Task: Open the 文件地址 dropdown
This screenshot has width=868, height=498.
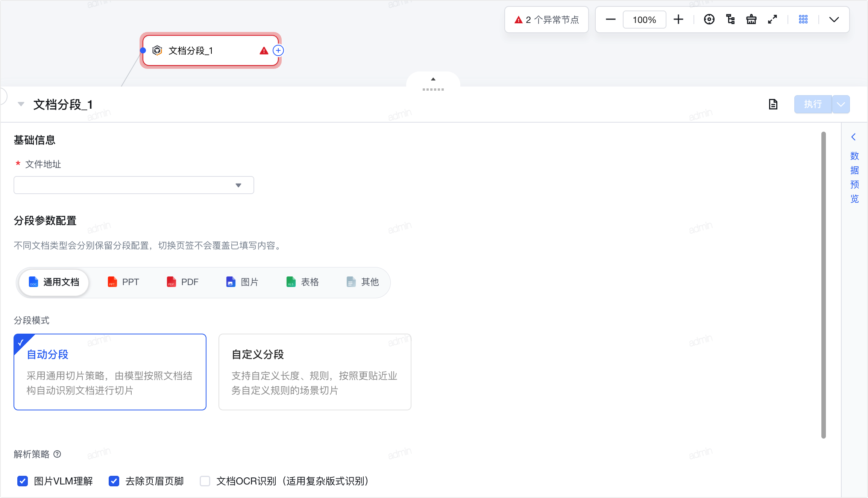Action: coord(134,185)
